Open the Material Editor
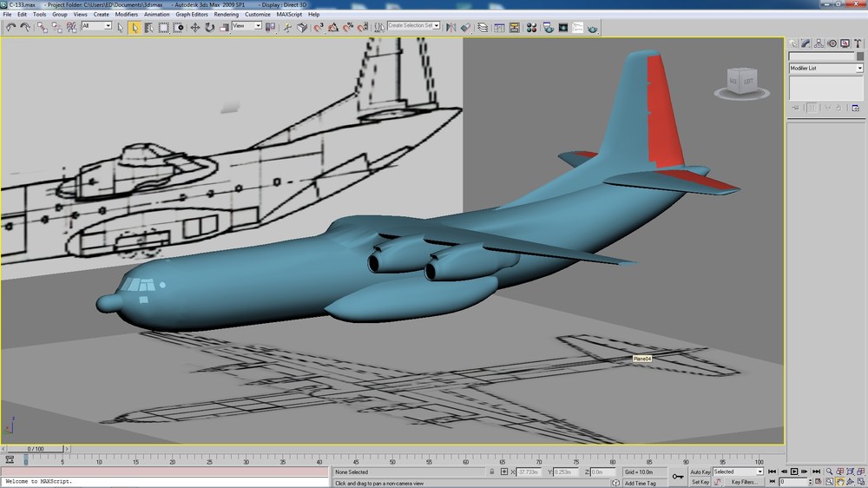Image resolution: width=868 pixels, height=488 pixels. click(x=531, y=27)
